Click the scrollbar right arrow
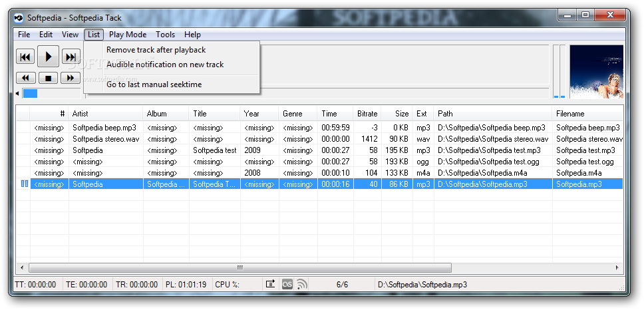 [x=617, y=267]
